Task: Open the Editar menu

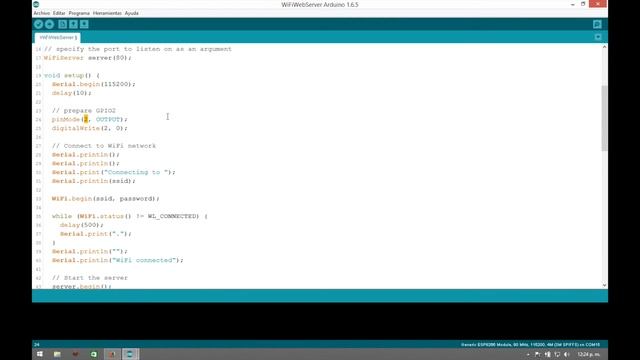Action: point(59,13)
